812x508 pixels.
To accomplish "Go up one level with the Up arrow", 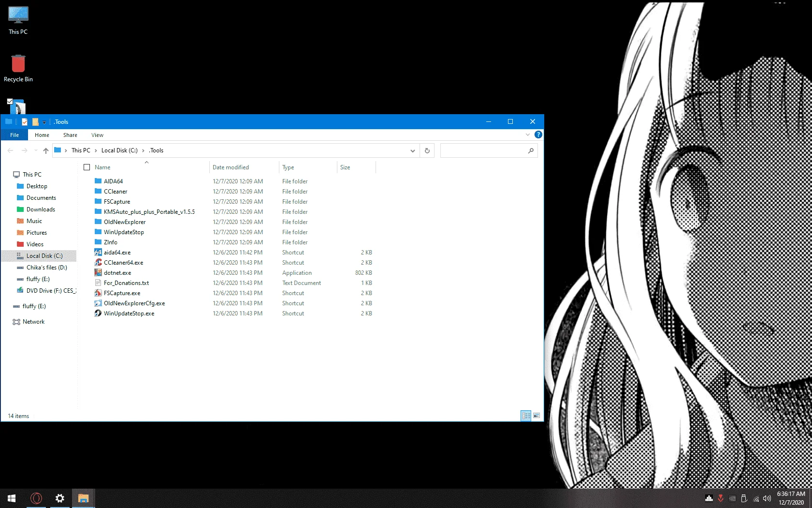I will tap(46, 150).
